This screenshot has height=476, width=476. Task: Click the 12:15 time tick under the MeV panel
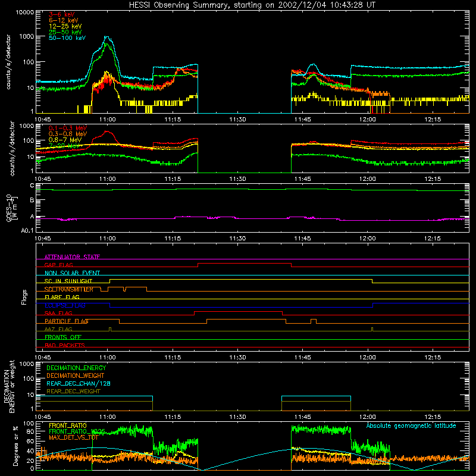coord(433,179)
